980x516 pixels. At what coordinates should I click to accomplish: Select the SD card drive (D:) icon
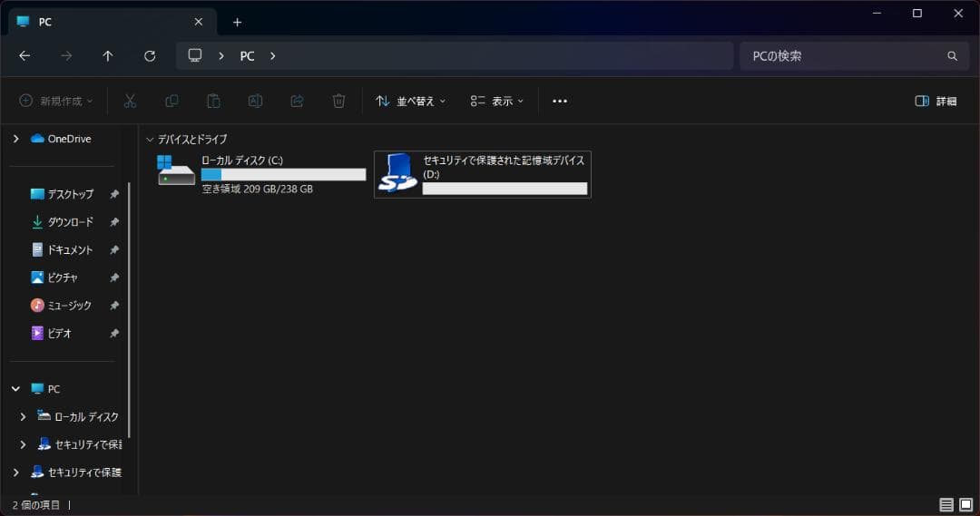pos(397,173)
